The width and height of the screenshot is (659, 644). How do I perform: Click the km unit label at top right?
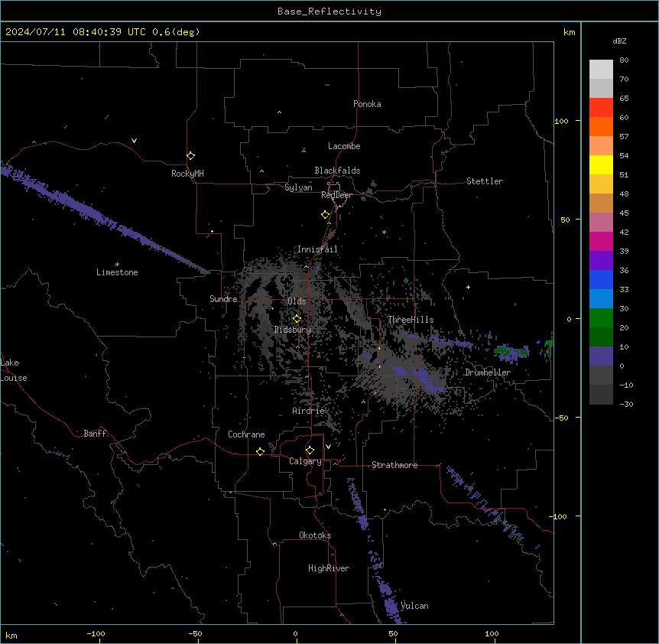(569, 32)
